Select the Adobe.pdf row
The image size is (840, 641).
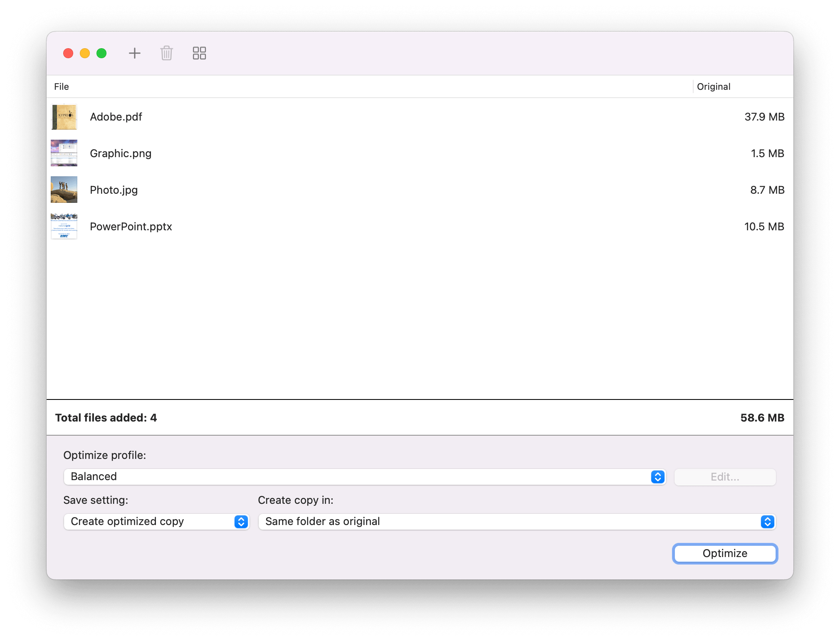(291, 117)
